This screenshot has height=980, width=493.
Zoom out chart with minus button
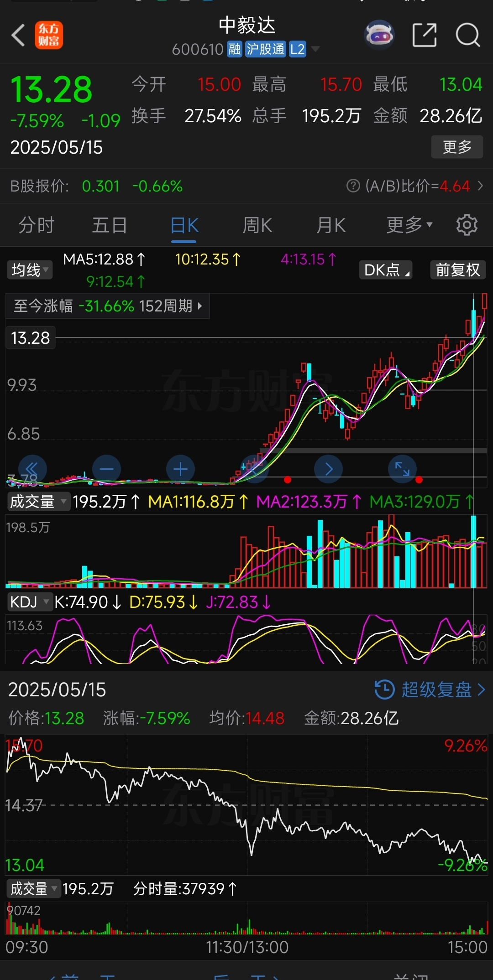pos(106,469)
